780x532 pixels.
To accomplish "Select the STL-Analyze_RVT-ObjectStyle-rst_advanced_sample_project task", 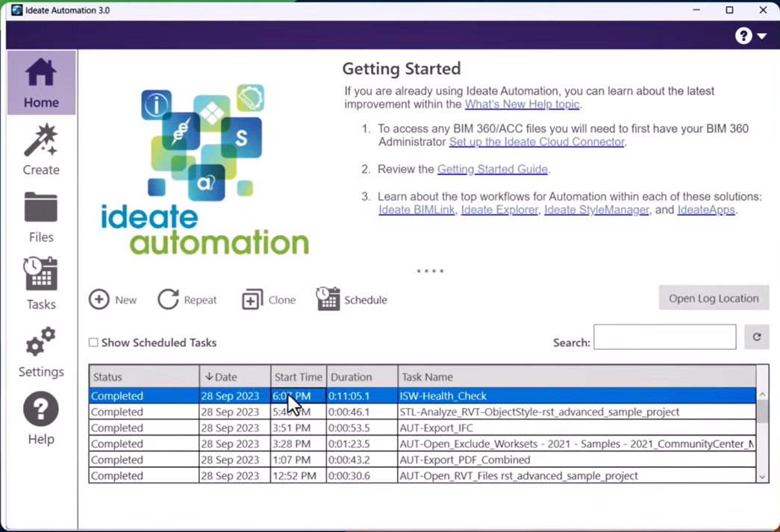I will pyautogui.click(x=422, y=412).
